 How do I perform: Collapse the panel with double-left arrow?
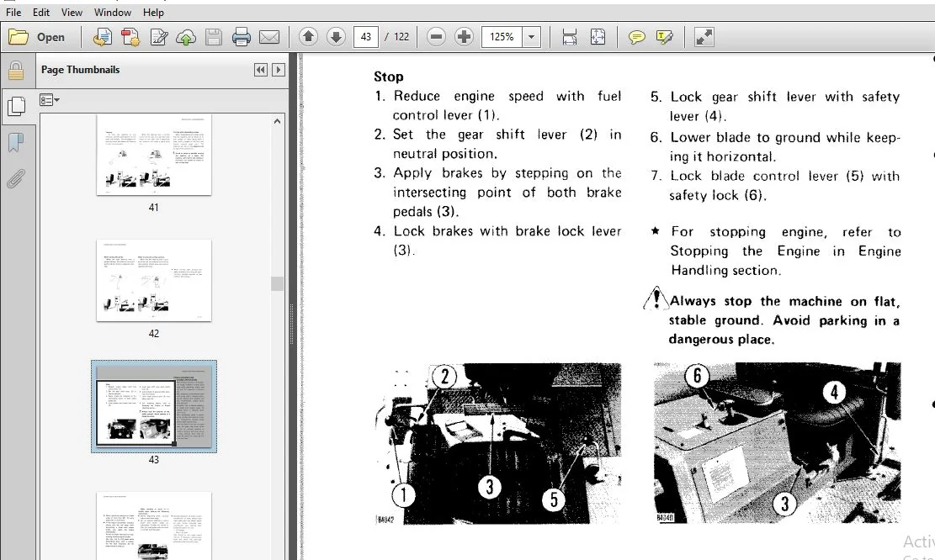click(x=261, y=70)
